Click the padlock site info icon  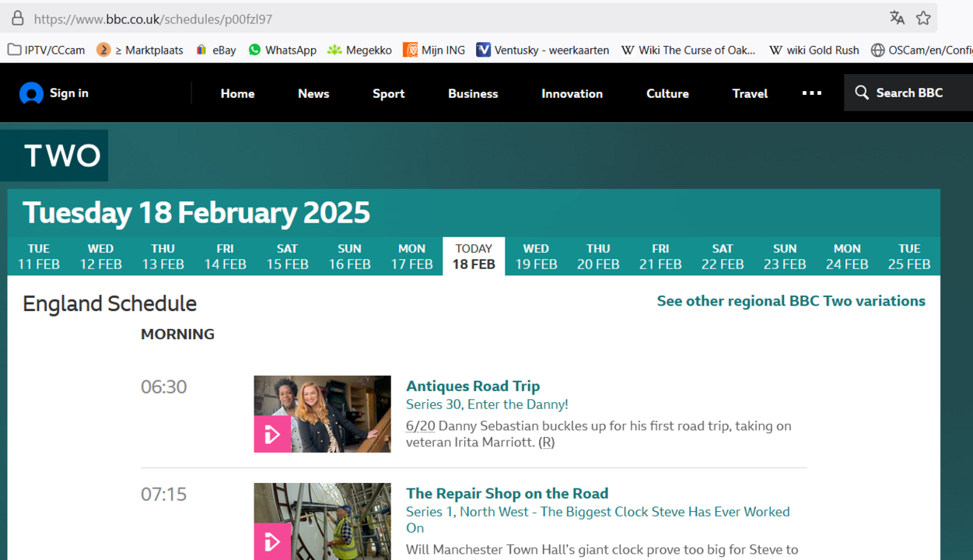point(17,19)
